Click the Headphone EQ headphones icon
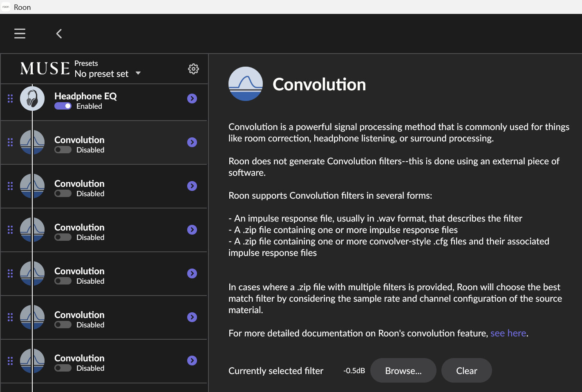The image size is (582, 392). (x=32, y=99)
